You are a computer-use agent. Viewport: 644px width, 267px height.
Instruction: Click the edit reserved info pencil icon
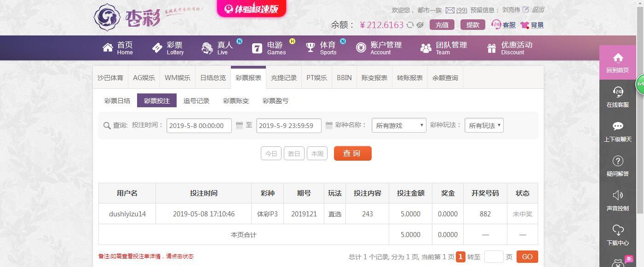coord(526,10)
